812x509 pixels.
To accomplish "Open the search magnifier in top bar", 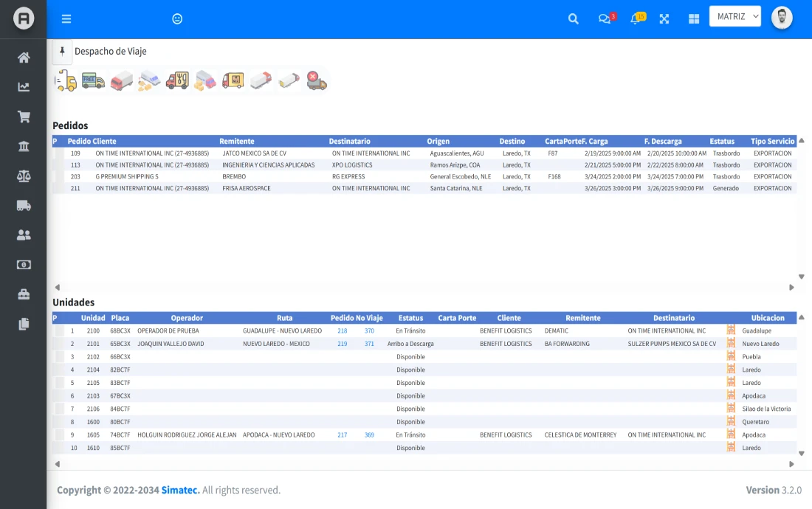I will pos(574,19).
